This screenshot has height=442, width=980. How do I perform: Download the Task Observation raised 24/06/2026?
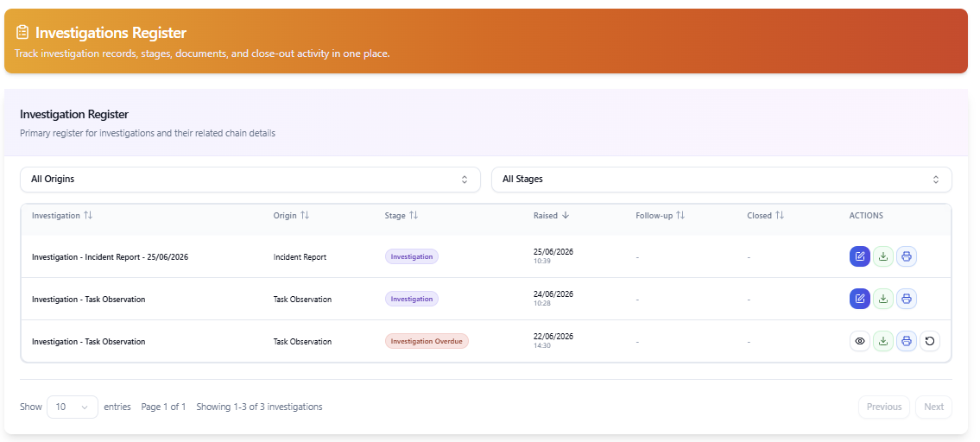(x=883, y=299)
